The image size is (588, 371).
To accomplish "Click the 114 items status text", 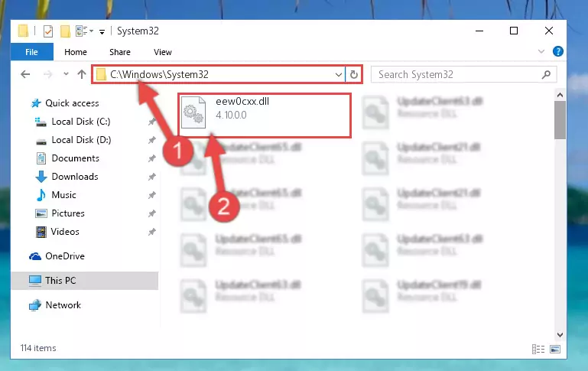I will [38, 348].
